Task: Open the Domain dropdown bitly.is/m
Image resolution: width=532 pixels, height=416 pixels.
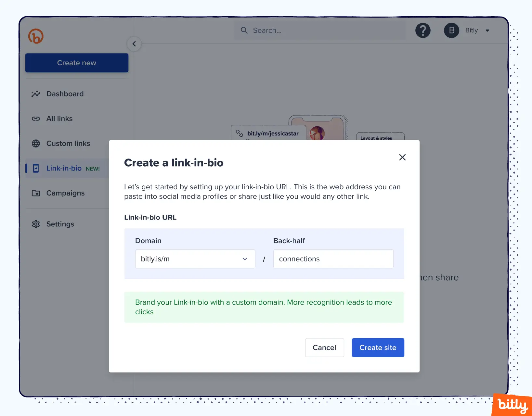Action: point(195,259)
